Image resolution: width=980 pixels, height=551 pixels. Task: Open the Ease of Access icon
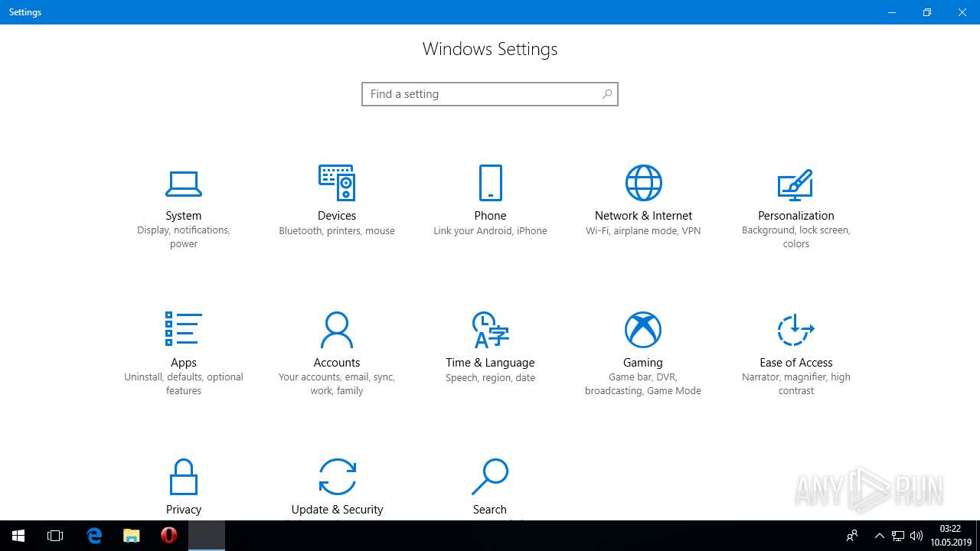pyautogui.click(x=796, y=330)
